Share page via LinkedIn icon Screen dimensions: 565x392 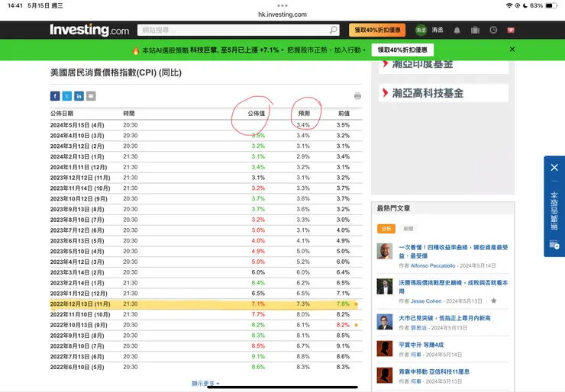[x=79, y=96]
